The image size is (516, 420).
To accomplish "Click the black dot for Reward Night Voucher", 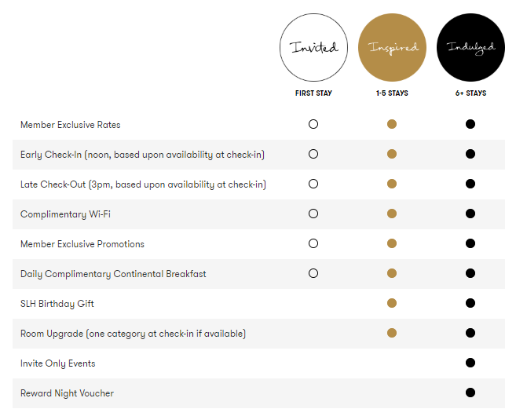I will (470, 393).
